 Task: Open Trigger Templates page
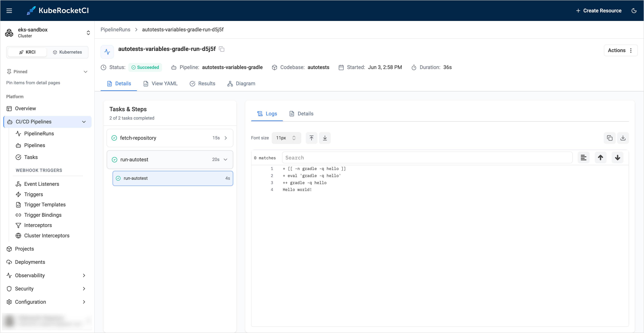point(45,205)
